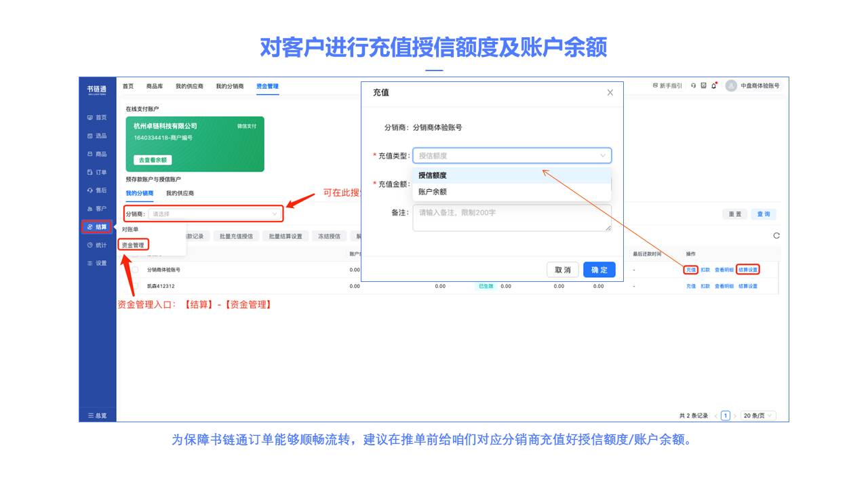Click 结算设置 for 分销商体验账号 row
This screenshot has width=868, height=488.
coord(748,270)
